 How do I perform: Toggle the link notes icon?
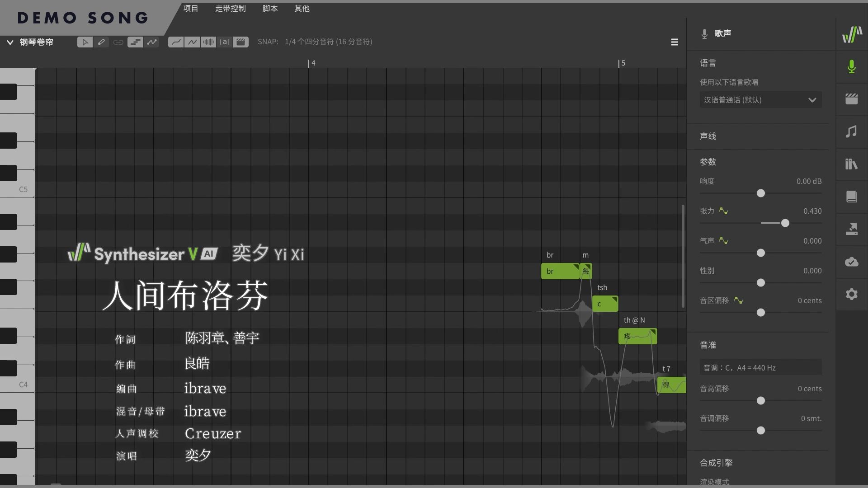coord(118,42)
